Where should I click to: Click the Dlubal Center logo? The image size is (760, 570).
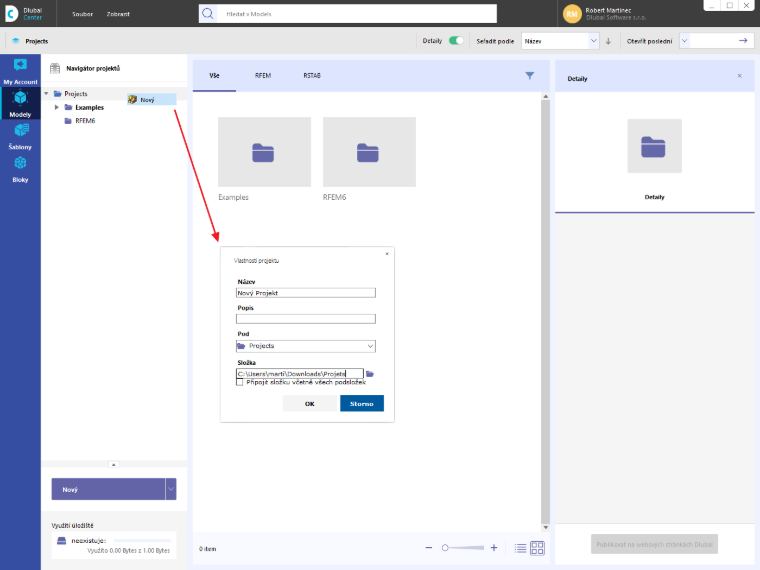click(x=24, y=14)
